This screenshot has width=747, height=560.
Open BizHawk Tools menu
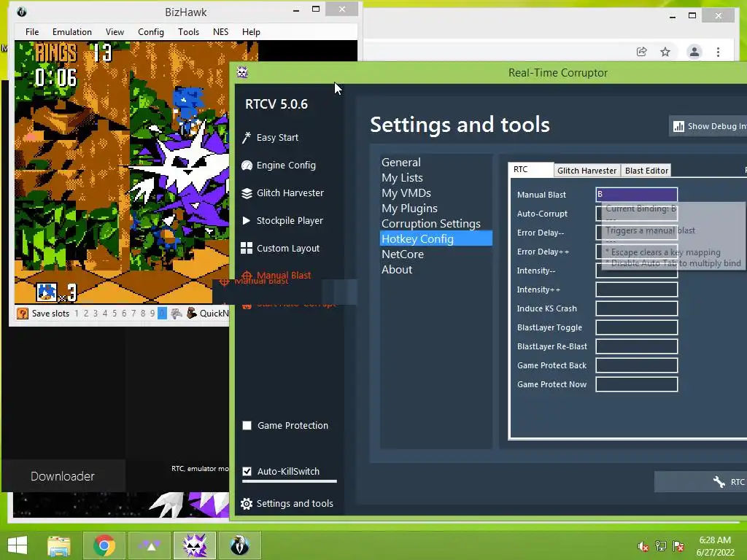[x=188, y=32]
